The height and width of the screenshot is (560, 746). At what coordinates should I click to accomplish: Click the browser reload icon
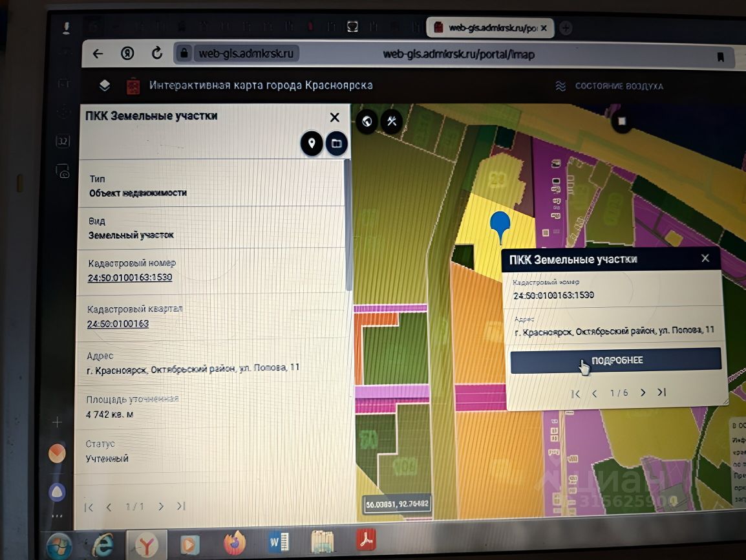click(x=156, y=53)
